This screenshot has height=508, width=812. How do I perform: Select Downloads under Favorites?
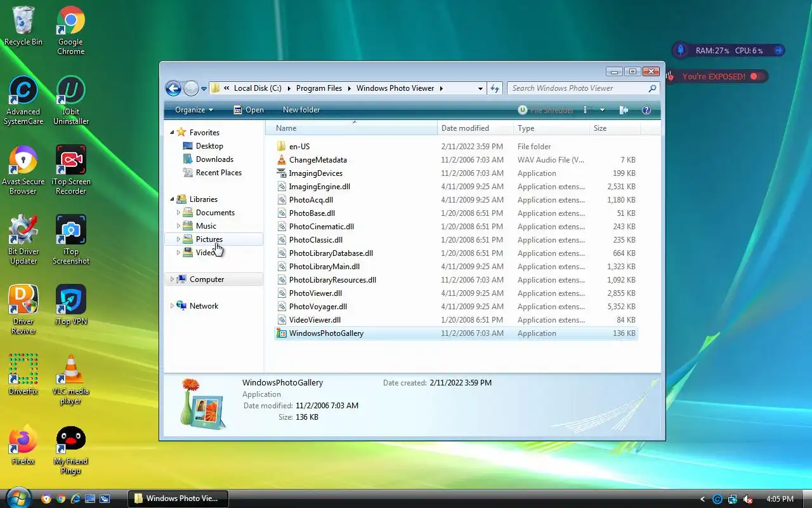pyautogui.click(x=214, y=159)
